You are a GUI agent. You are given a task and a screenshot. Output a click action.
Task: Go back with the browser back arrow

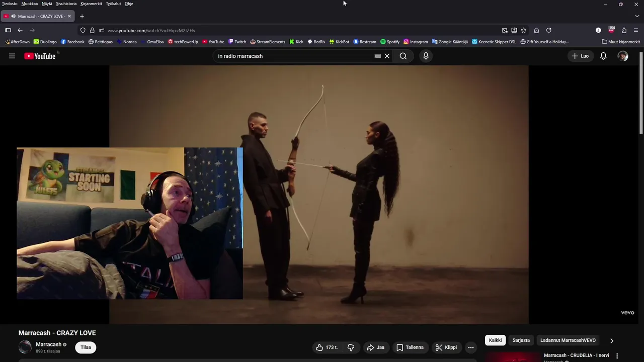coord(20,30)
